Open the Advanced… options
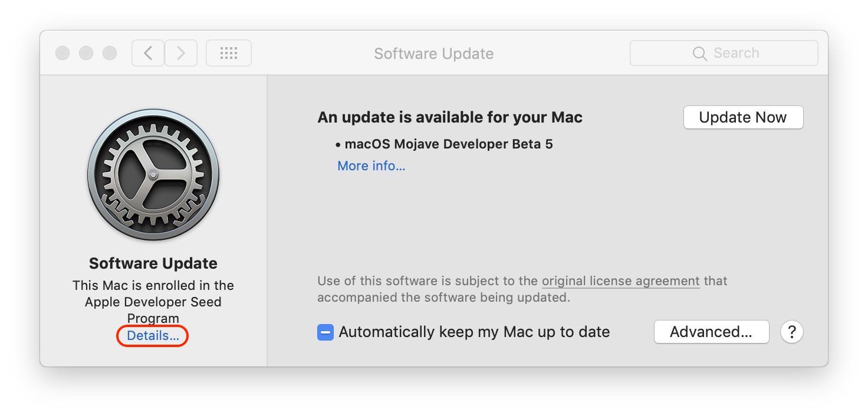The width and height of the screenshot is (868, 416). [711, 332]
